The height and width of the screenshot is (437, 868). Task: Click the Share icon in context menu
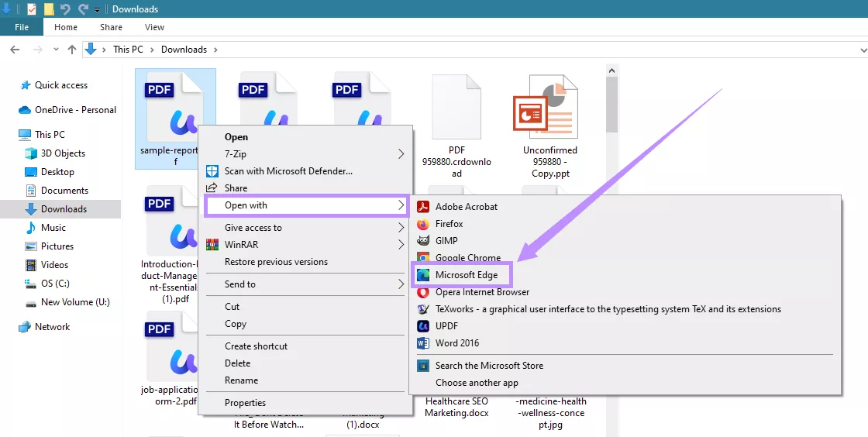[x=212, y=188]
